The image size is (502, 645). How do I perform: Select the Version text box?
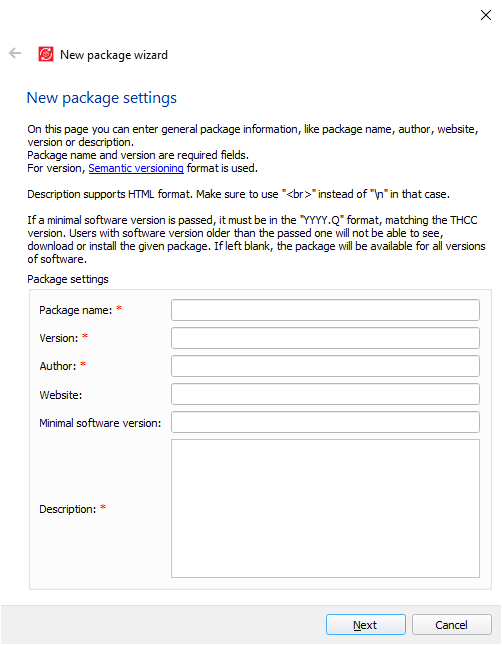click(x=325, y=338)
